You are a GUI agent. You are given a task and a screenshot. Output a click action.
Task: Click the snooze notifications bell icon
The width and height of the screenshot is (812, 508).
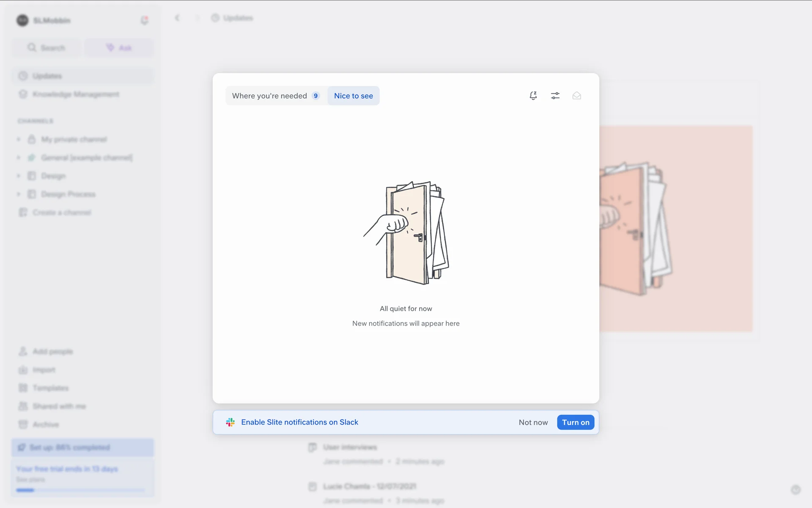coord(533,96)
